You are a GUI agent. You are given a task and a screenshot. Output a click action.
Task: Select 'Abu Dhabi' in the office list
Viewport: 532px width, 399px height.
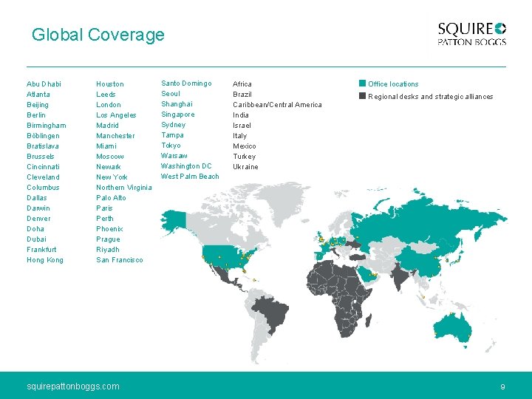click(44, 83)
